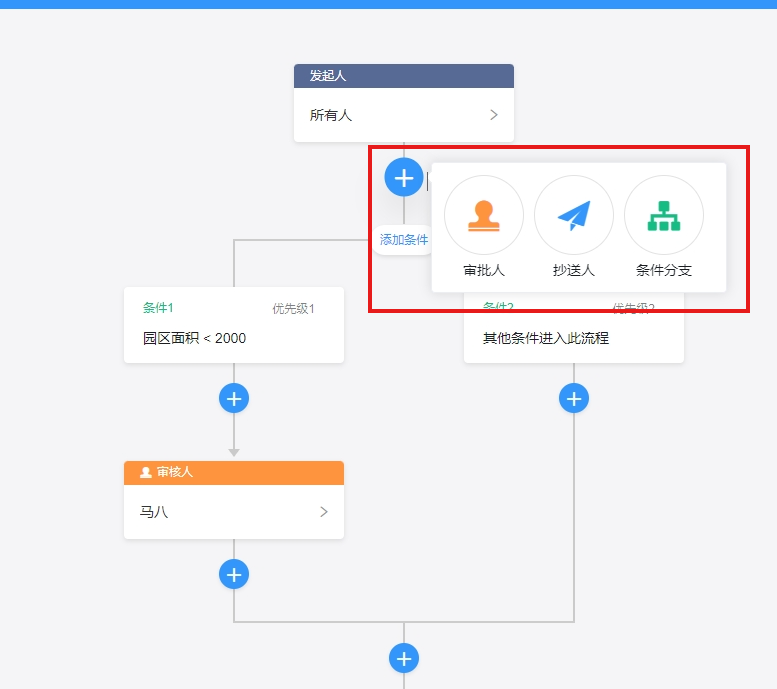Click the 审核人 header title text
Image resolution: width=777 pixels, height=689 pixels.
pos(175,472)
